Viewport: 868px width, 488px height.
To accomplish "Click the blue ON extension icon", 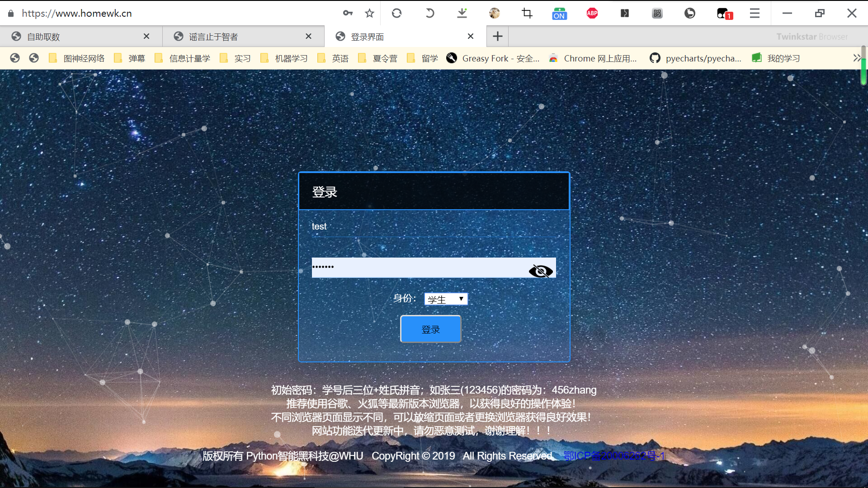I will pos(559,14).
